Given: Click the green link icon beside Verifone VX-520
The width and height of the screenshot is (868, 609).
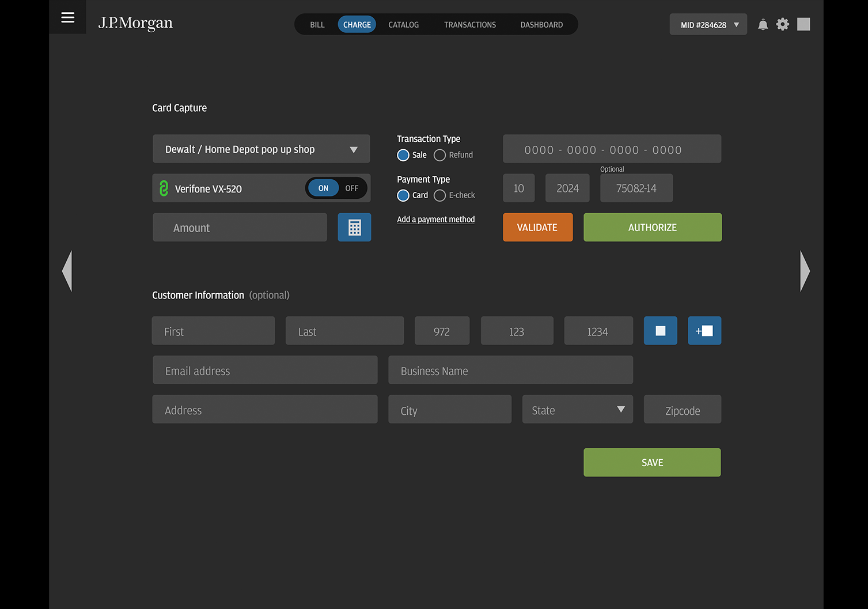Looking at the screenshot, I should tap(164, 188).
